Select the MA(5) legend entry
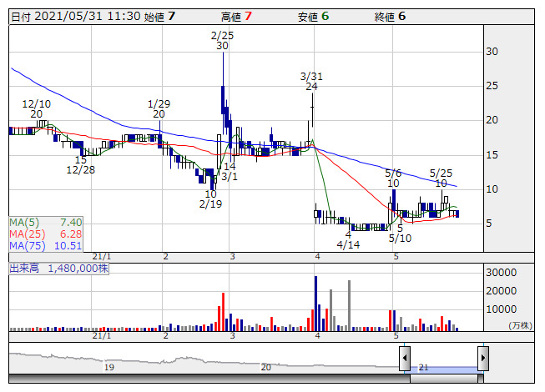The height and width of the screenshot is (392, 545). pyautogui.click(x=46, y=223)
